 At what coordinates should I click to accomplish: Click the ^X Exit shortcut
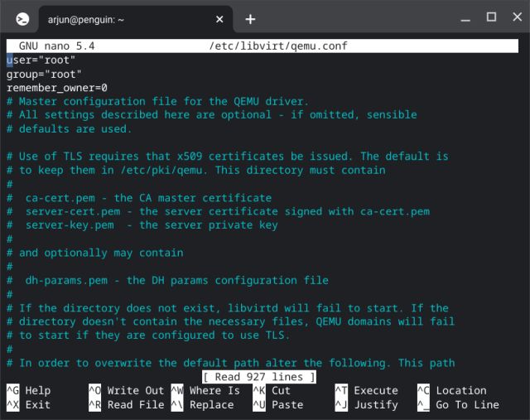29,405
